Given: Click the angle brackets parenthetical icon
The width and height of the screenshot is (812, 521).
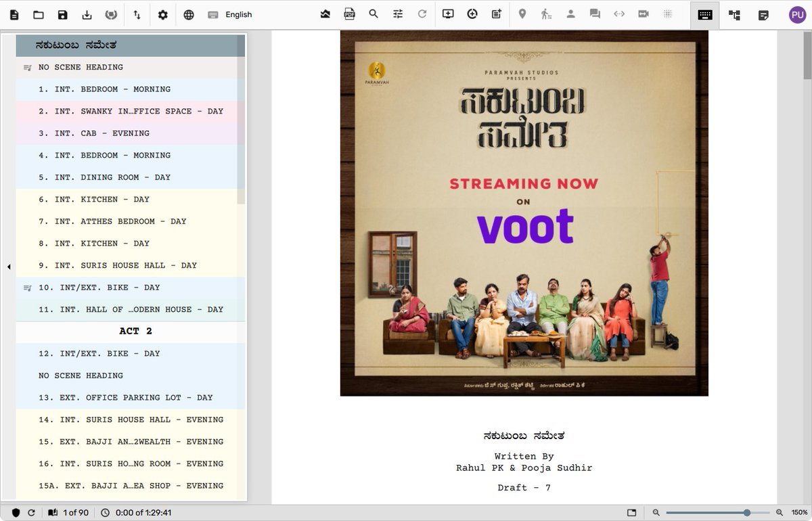Looking at the screenshot, I should (619, 14).
